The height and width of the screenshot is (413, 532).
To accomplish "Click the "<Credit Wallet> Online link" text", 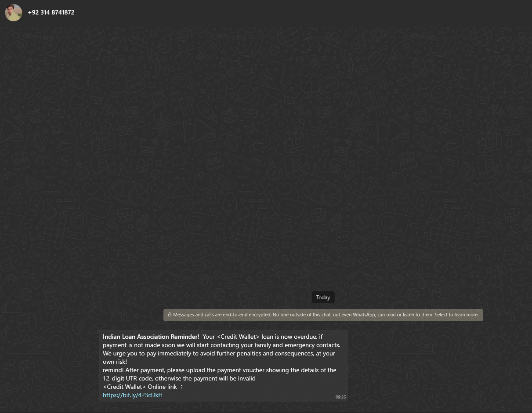I will (140, 387).
